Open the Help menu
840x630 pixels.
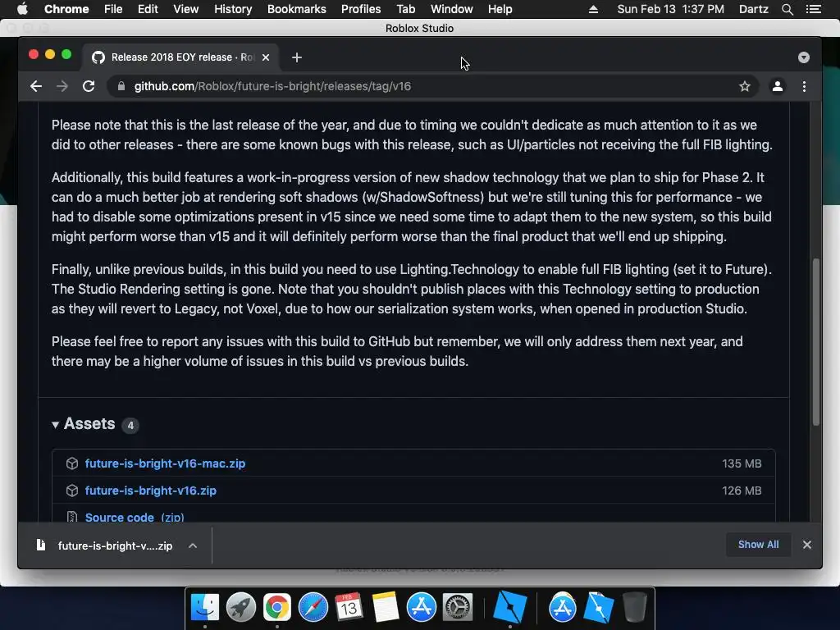tap(500, 9)
